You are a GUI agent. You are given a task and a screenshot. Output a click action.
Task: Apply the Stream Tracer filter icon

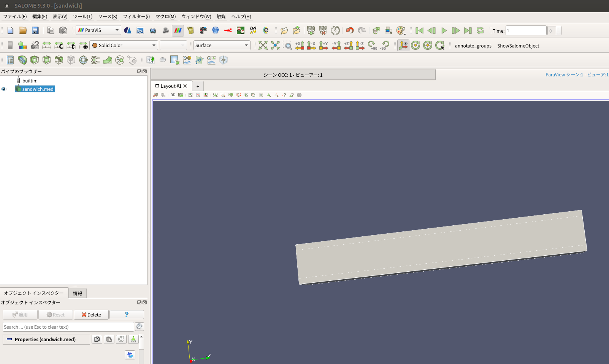coord(95,60)
